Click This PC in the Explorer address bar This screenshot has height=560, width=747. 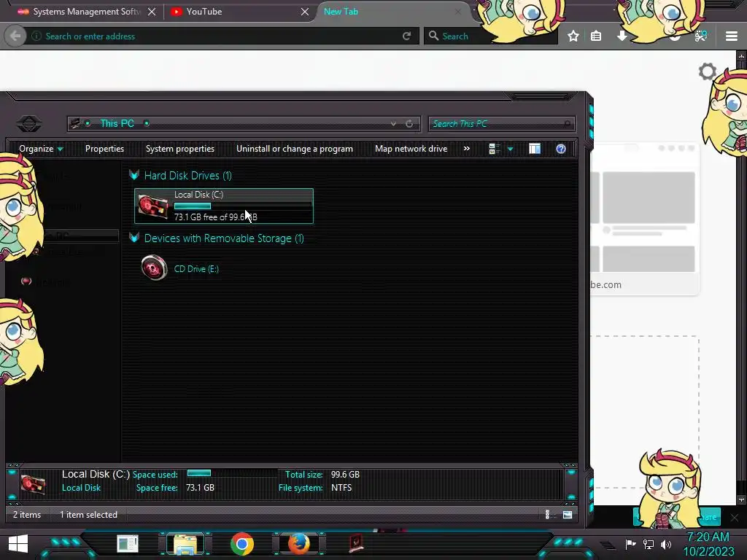117,123
